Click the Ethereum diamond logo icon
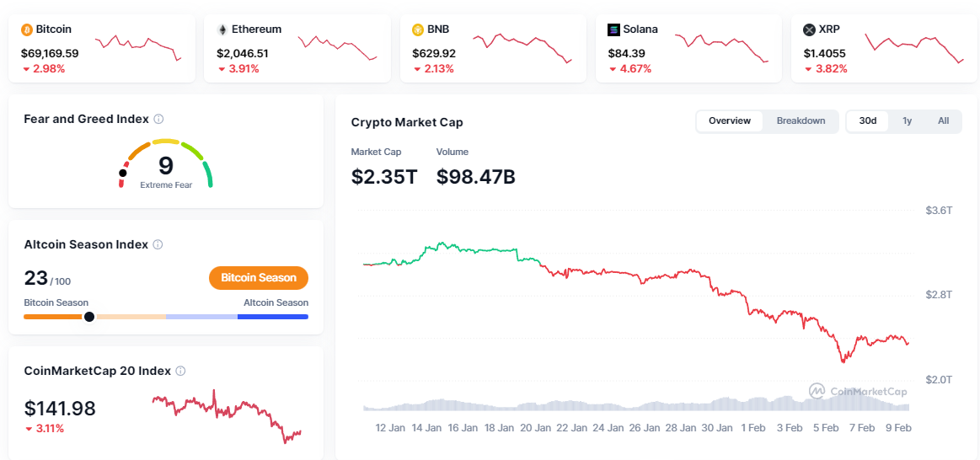The height and width of the screenshot is (460, 980). [222, 29]
